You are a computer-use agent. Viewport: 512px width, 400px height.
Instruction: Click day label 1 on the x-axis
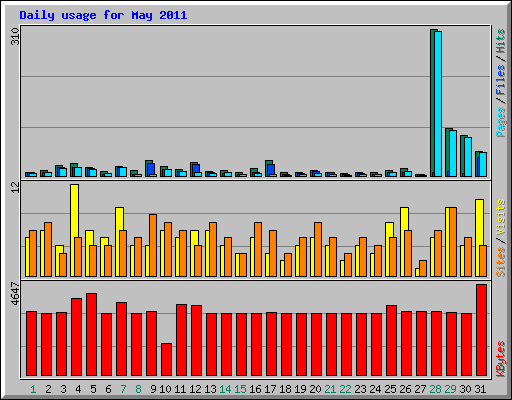coord(33,389)
